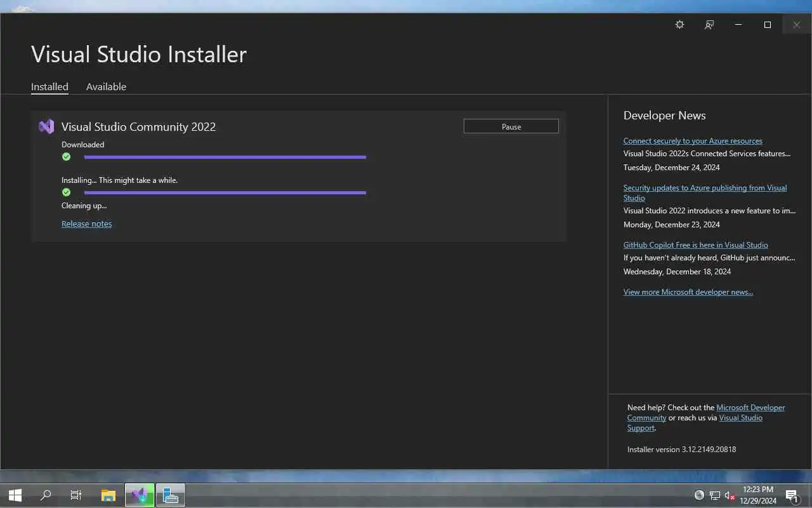Open Security updates to Azure publishing article

tap(705, 193)
